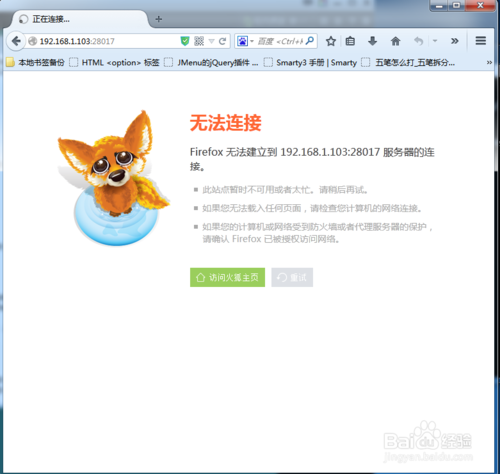Minimize the Firefox window
Viewport: 500px width, 474px height.
[439, 6]
